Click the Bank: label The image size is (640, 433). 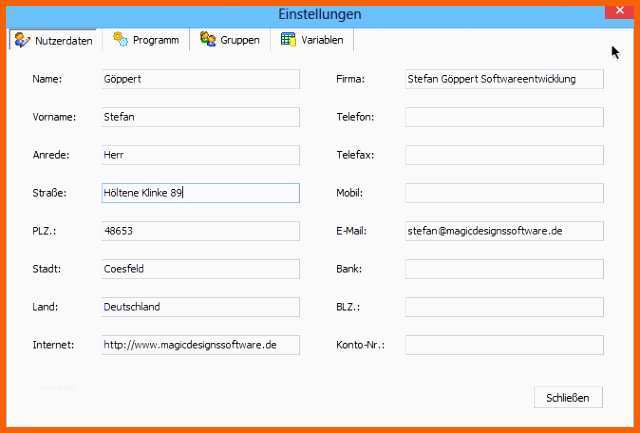click(x=349, y=269)
